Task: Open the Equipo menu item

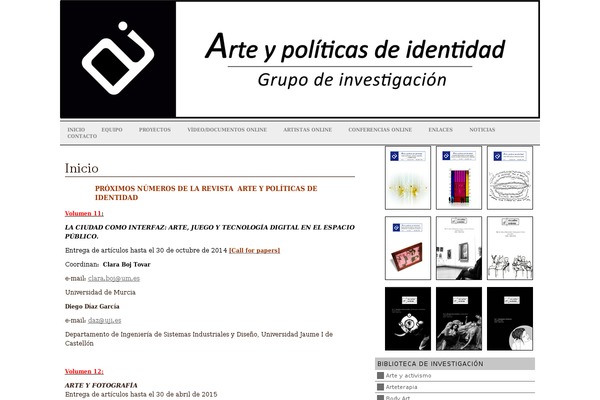Action: [x=112, y=130]
